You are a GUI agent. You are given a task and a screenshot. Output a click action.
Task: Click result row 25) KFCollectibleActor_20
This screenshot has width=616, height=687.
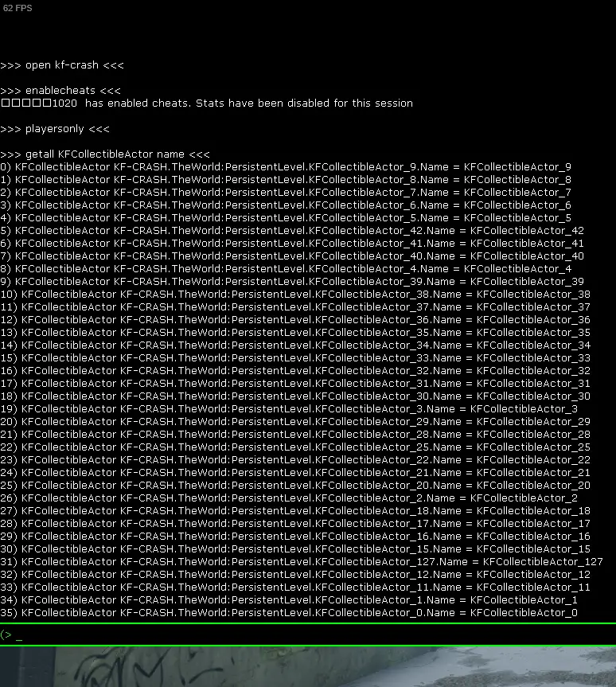point(295,485)
